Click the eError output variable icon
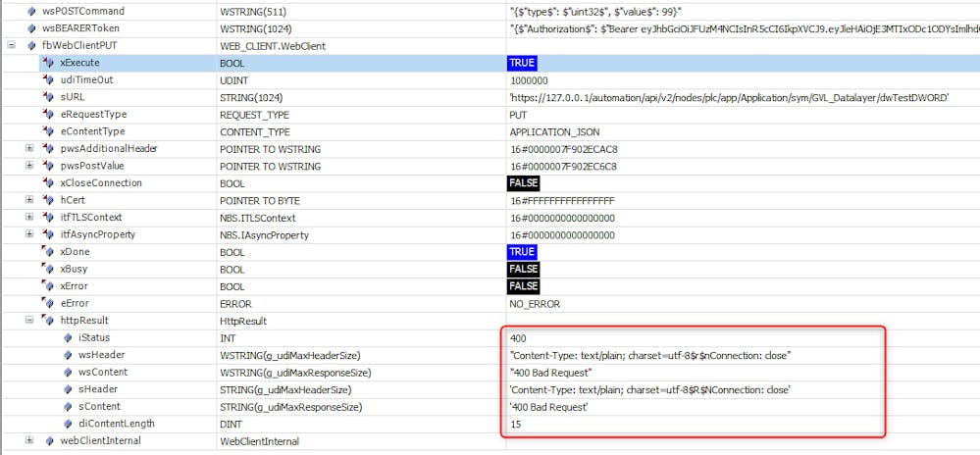This screenshot has width=980, height=455. (48, 303)
